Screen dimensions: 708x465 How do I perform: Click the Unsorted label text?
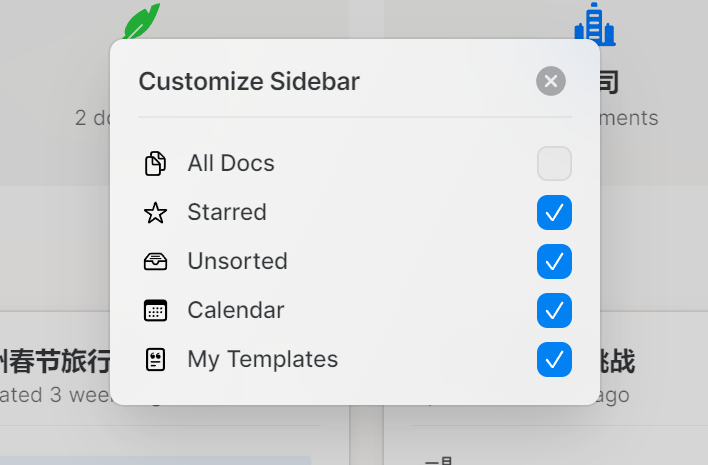click(x=237, y=261)
